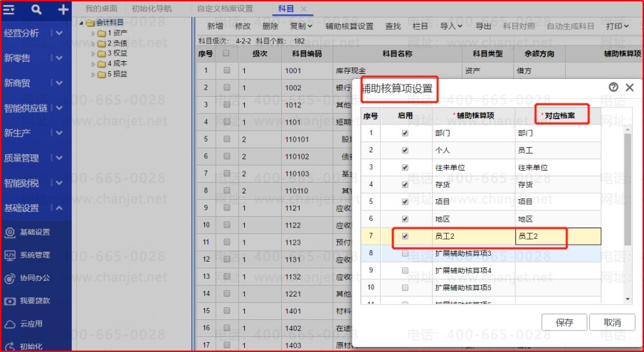Viewport: 644px width, 352px height.
Task: Open the 导入 dropdown in toolbar
Action: point(451,26)
